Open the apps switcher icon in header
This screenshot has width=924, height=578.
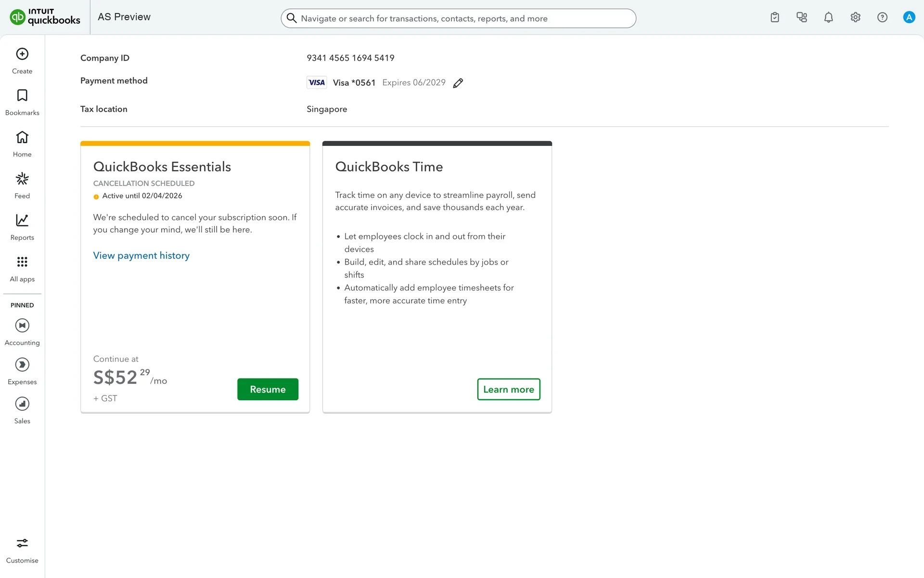802,17
